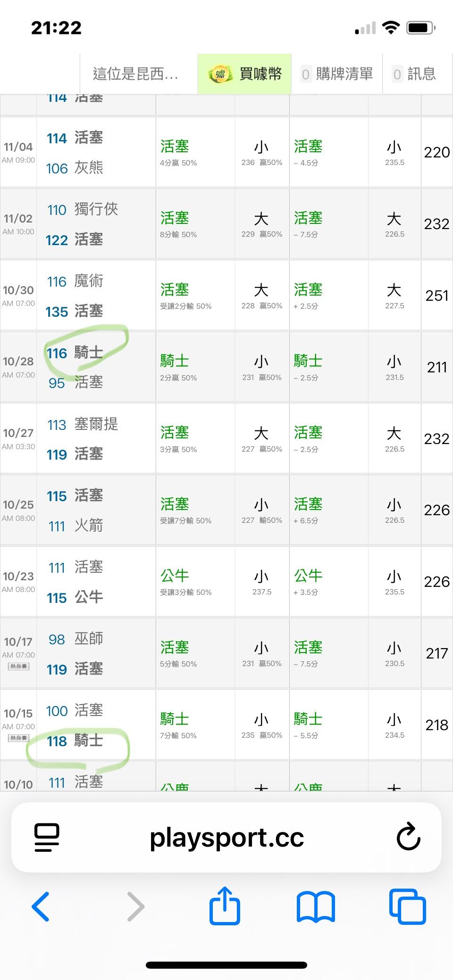Open 騎士 team link on 10/28 game
The image size is (453, 980).
pos(89,353)
